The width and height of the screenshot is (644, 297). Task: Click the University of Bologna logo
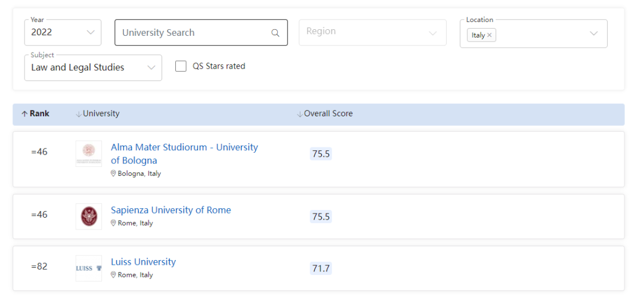(89, 154)
